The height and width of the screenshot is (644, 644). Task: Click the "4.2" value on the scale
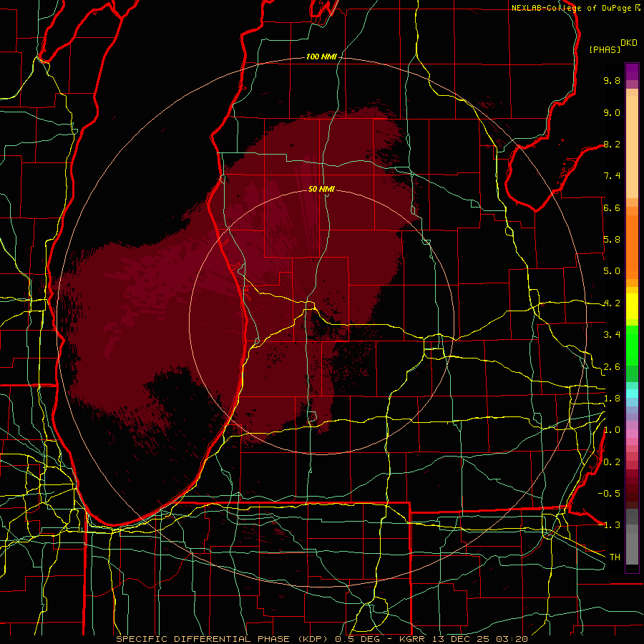pyautogui.click(x=612, y=303)
